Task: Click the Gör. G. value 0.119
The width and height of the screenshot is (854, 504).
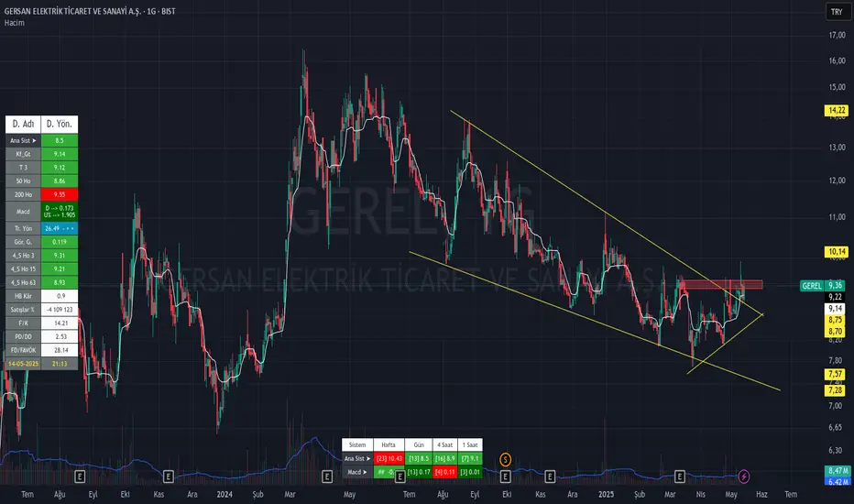Action: point(60,242)
